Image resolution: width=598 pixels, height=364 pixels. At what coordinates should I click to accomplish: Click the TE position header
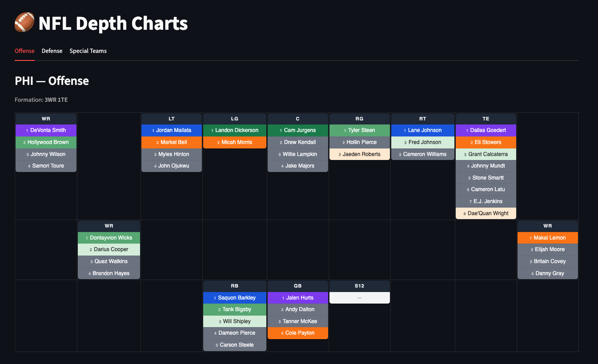486,119
